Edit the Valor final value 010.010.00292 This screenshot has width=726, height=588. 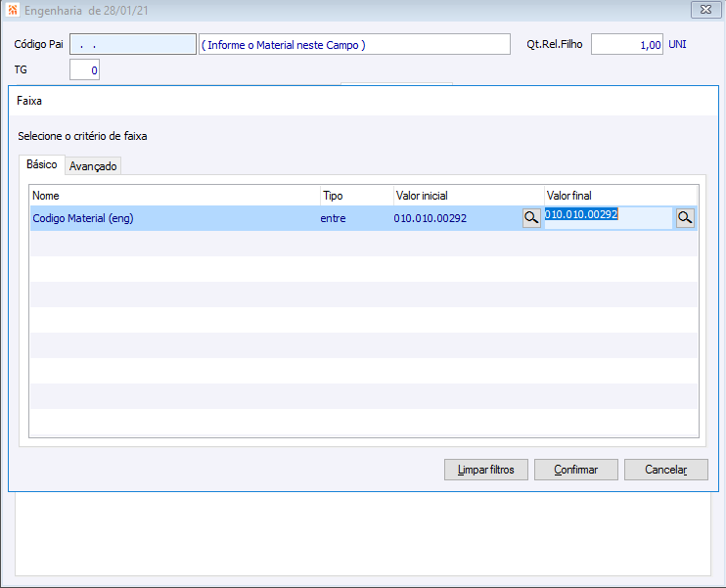608,217
